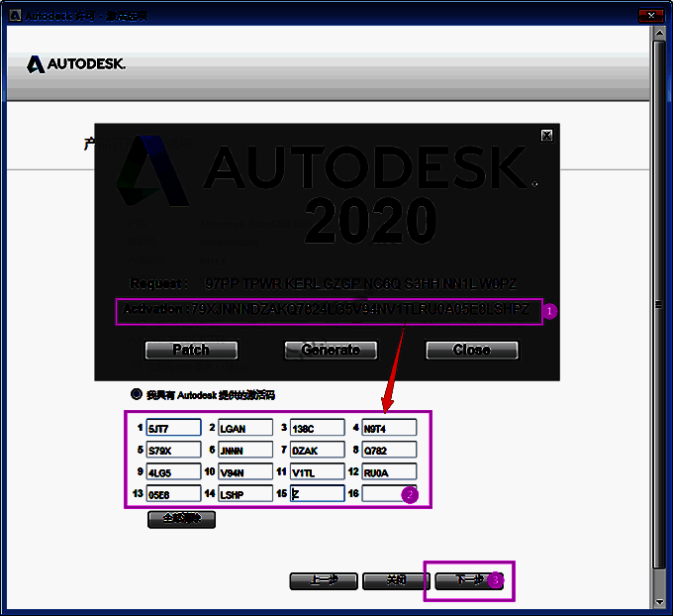
Task: Close the Autodesk 2020 popup with its X
Action: tap(546, 136)
